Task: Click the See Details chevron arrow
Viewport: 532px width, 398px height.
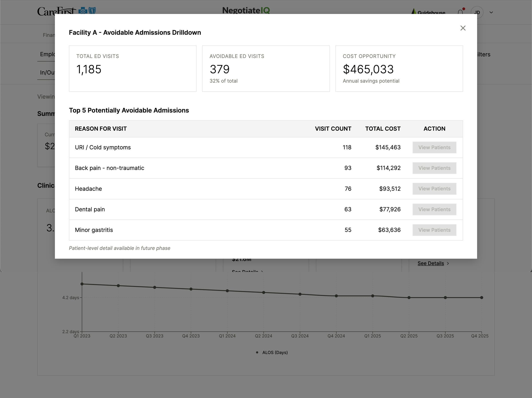Action: tap(448, 263)
